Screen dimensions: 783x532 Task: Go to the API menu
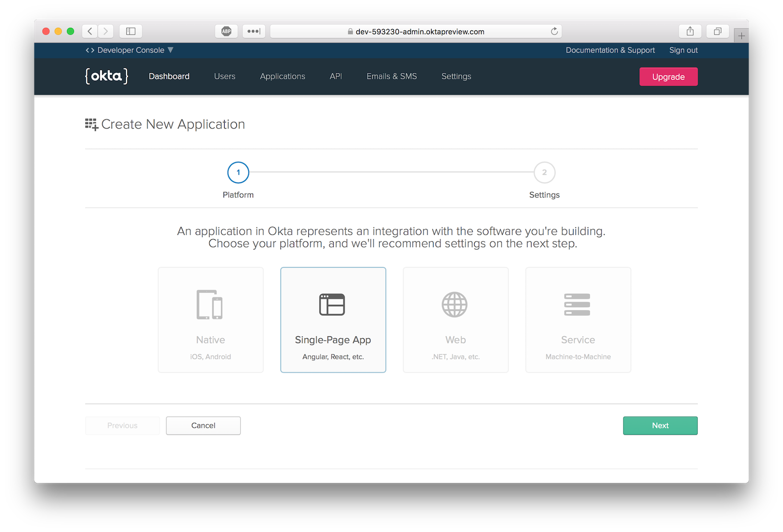click(336, 76)
